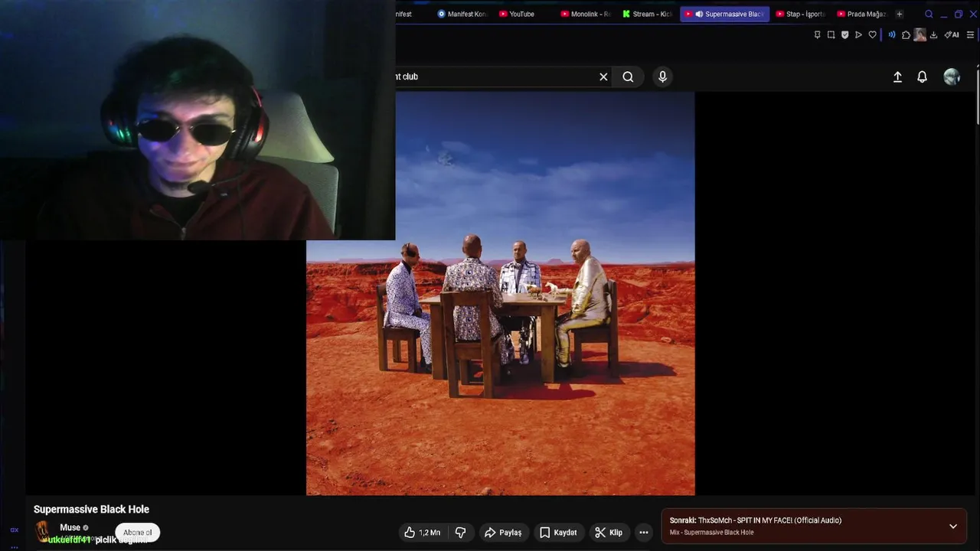
Task: Click the webcam overlay feed
Action: tap(198, 120)
